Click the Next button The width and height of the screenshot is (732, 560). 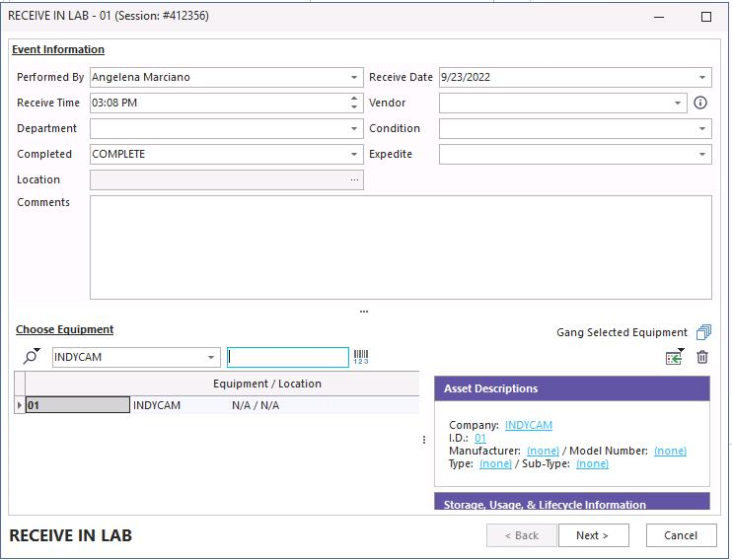coord(593,535)
